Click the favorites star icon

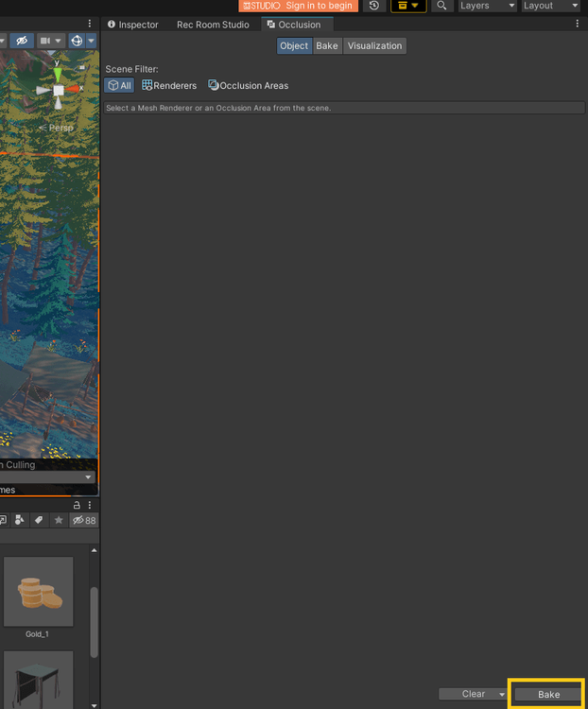click(59, 520)
